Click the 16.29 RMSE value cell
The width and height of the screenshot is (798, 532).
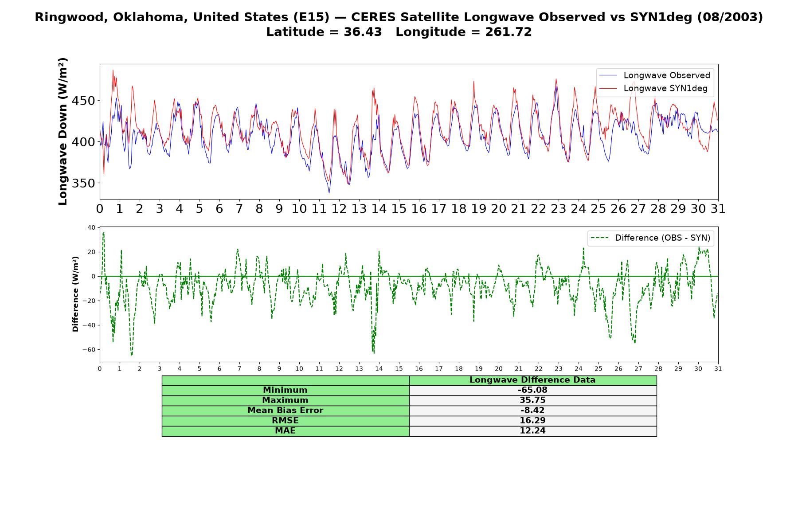click(532, 421)
